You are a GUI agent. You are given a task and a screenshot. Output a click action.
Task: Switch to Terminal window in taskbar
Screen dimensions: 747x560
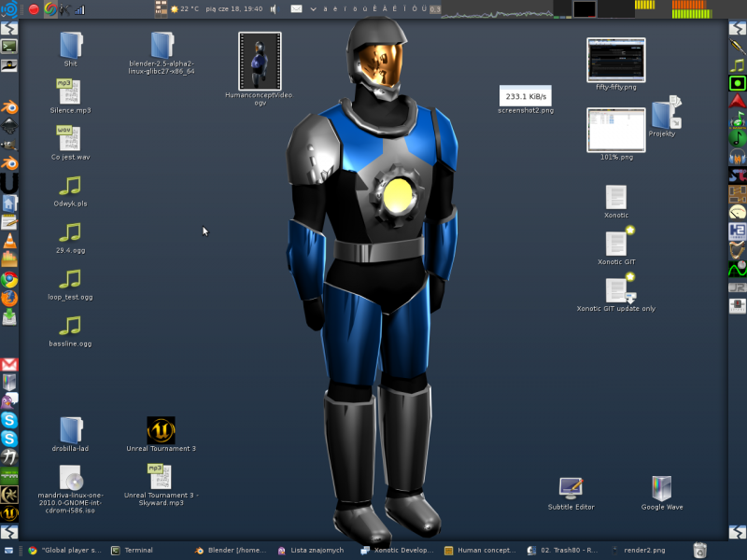pyautogui.click(x=132, y=550)
